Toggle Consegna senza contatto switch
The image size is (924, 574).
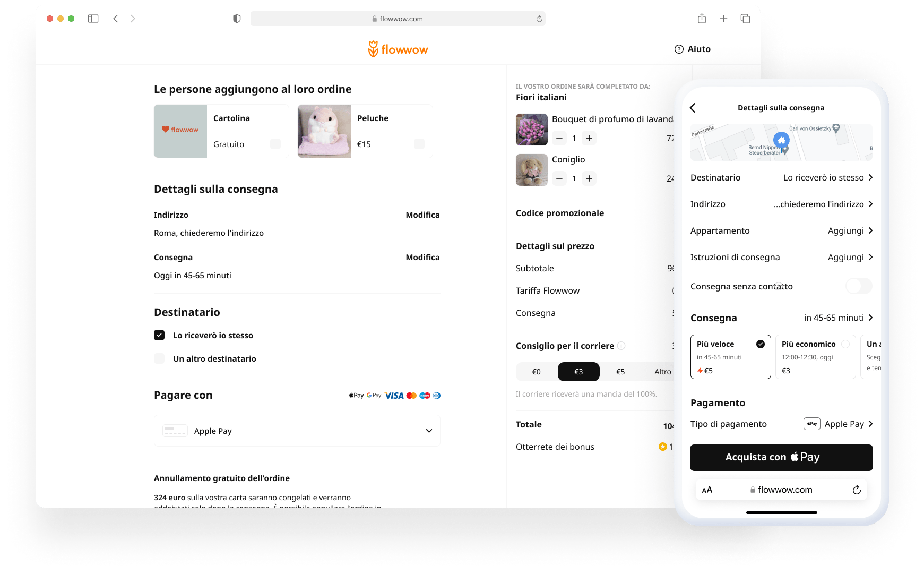coord(859,286)
